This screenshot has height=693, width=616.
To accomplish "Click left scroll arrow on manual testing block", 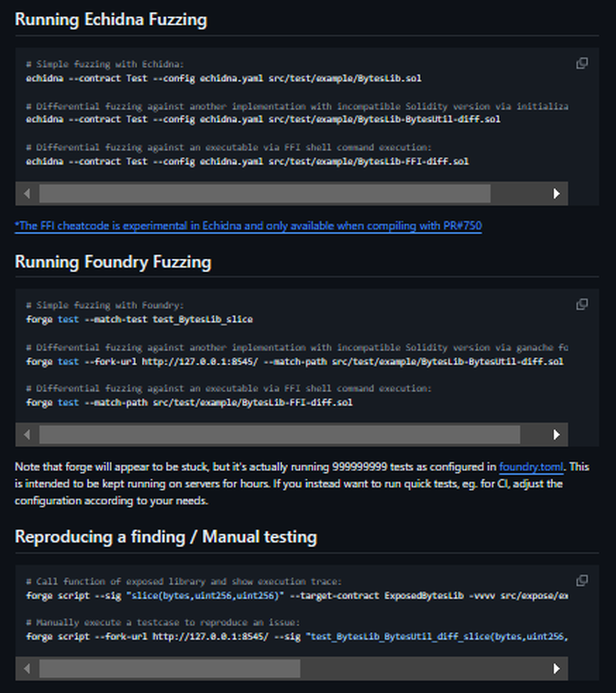I will coord(27,669).
